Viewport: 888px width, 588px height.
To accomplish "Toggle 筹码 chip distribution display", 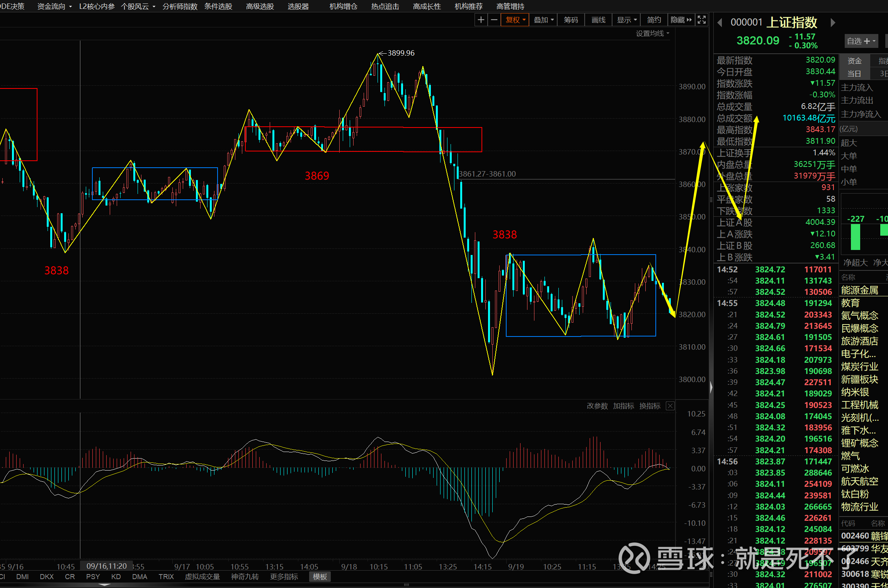I will (x=571, y=20).
